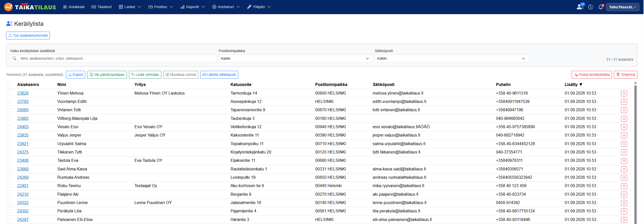Check the box for customer 24375
The image size is (644, 224).
point(9,152)
